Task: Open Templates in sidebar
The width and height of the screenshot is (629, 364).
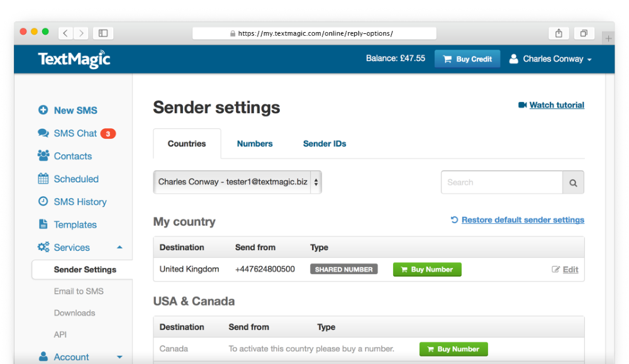Action: pyautogui.click(x=67, y=224)
